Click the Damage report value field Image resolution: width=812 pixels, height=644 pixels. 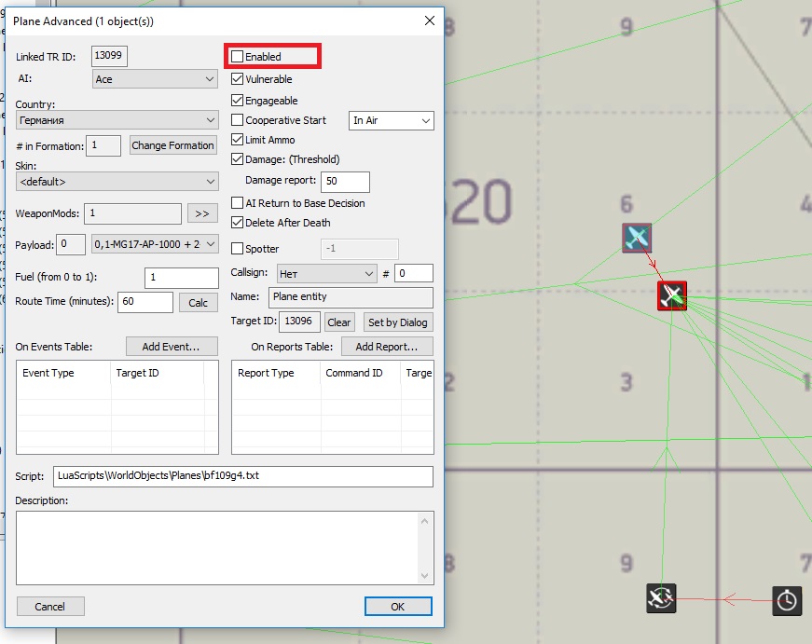[346, 182]
